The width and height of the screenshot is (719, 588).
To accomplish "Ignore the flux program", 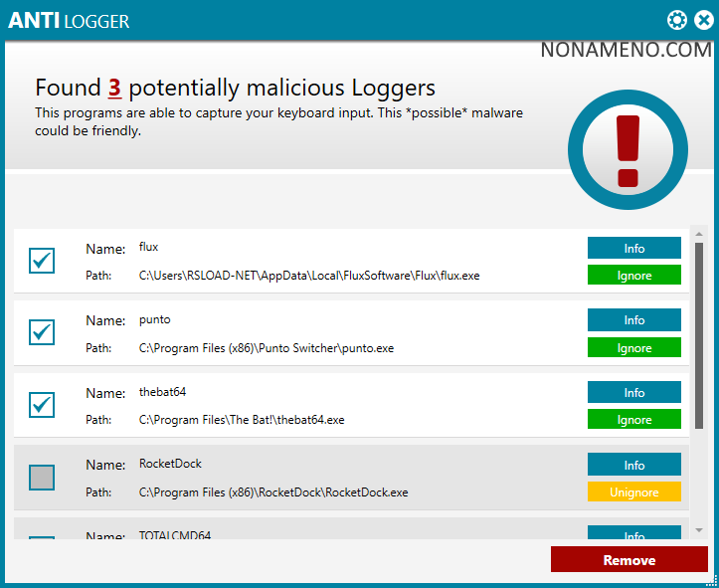I will point(633,276).
